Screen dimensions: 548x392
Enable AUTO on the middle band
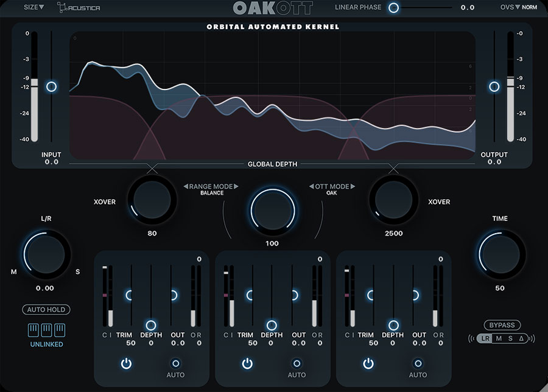pyautogui.click(x=297, y=363)
